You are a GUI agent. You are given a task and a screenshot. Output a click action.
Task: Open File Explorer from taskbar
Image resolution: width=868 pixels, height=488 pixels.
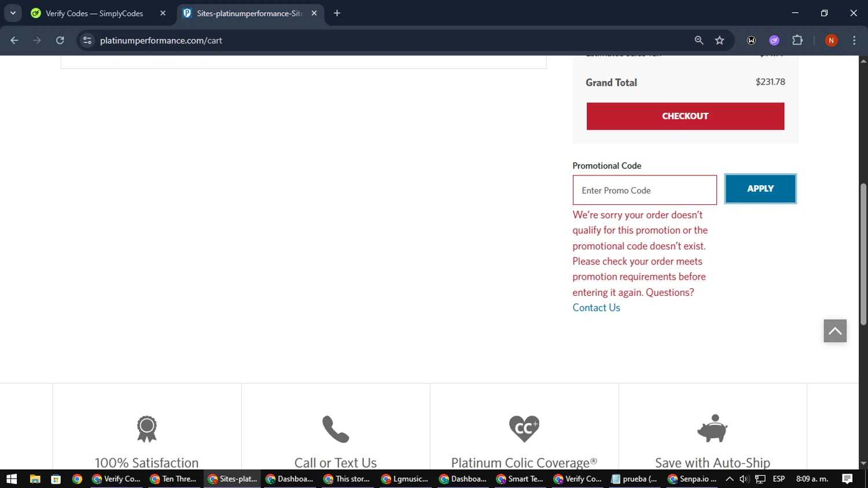click(35, 479)
